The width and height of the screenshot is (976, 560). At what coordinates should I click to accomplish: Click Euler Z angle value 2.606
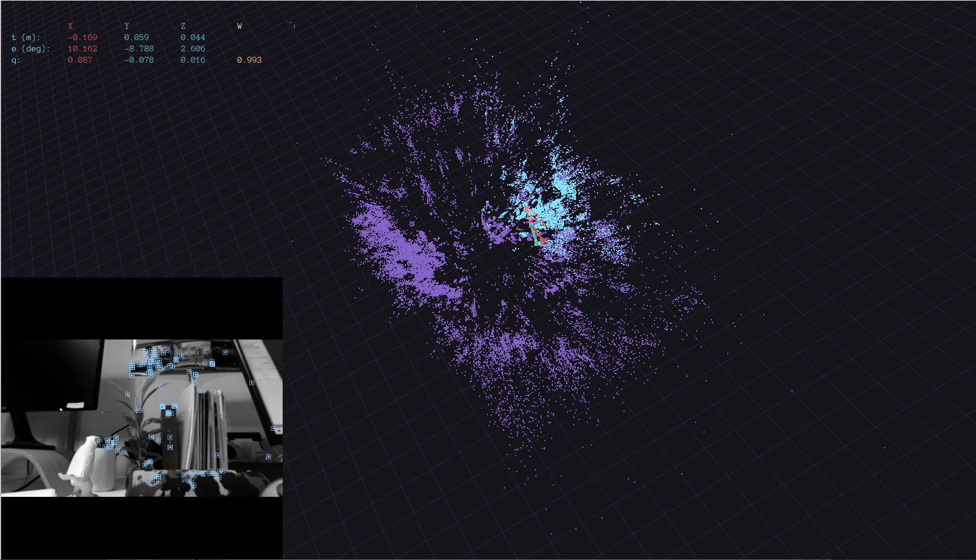click(x=193, y=49)
